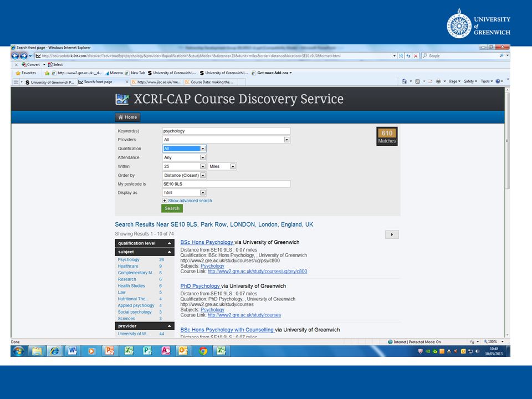Click the Select toolbar button

coord(55,64)
